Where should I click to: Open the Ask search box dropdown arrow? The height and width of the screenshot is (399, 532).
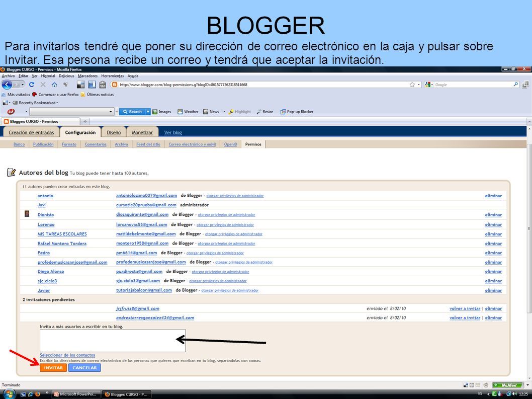pyautogui.click(x=110, y=111)
